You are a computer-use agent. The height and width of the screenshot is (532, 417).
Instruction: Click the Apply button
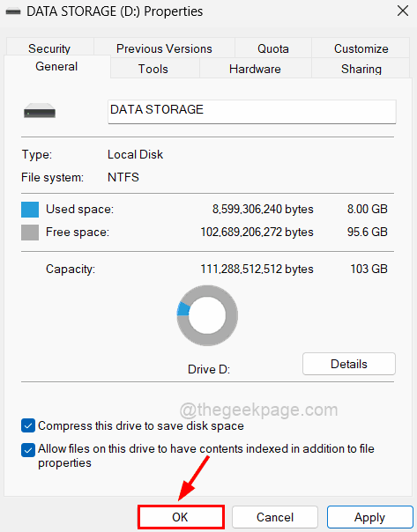click(369, 517)
